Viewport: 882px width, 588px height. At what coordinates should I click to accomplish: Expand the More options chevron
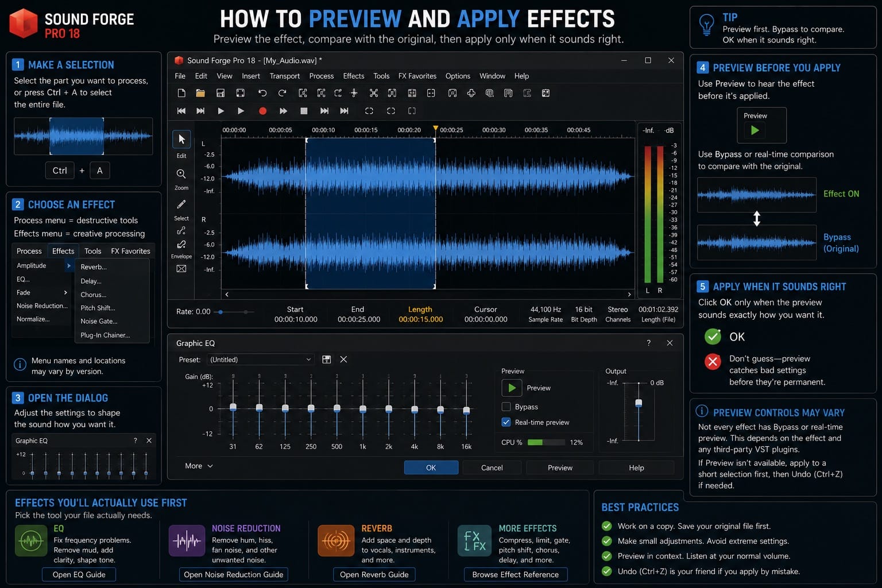click(210, 466)
